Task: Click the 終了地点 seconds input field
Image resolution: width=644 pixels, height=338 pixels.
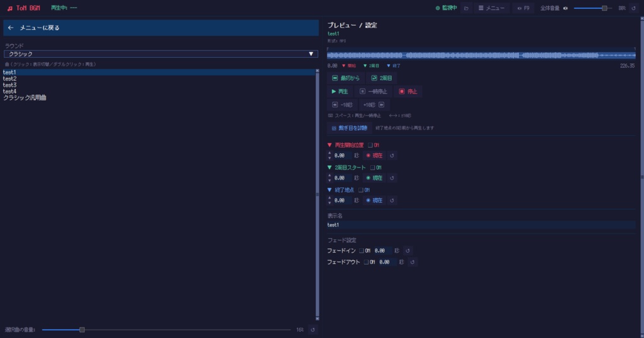Action: [x=343, y=200]
